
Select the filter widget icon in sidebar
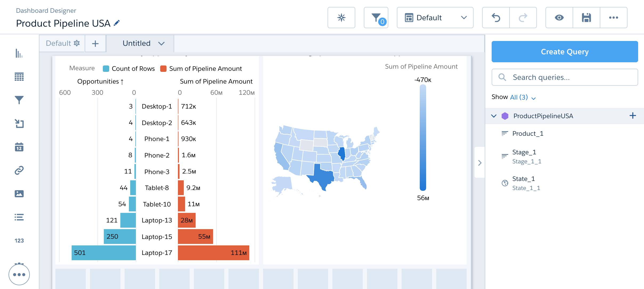coord(19,100)
